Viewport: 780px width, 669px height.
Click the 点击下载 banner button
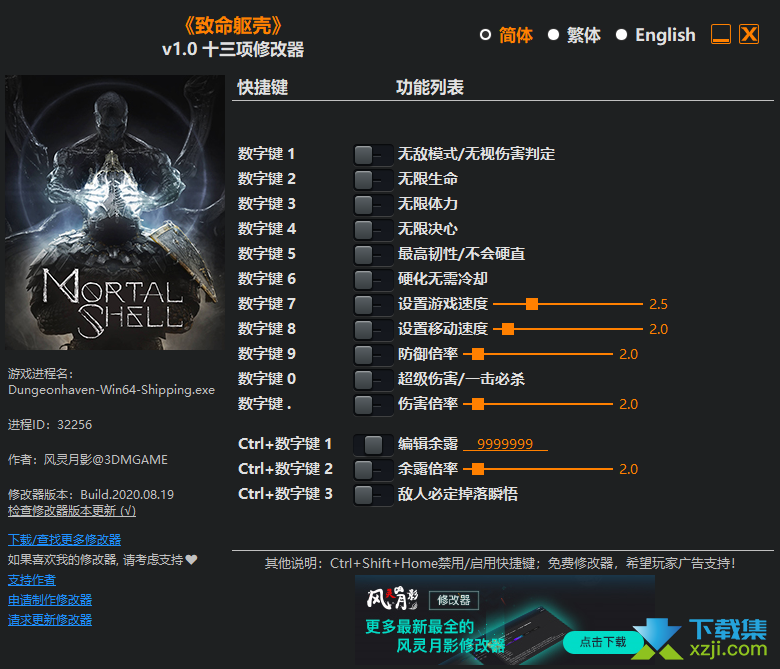(602, 642)
